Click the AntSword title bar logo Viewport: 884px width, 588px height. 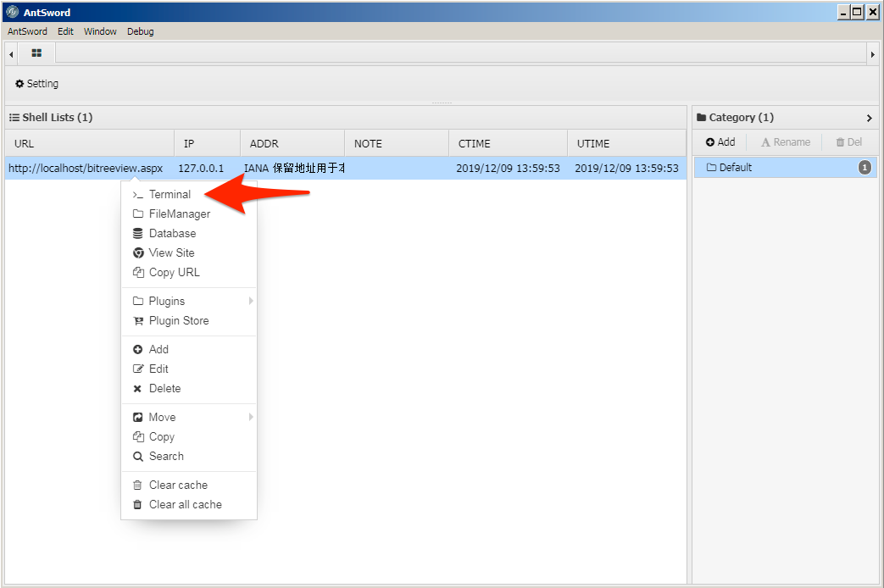(x=13, y=12)
